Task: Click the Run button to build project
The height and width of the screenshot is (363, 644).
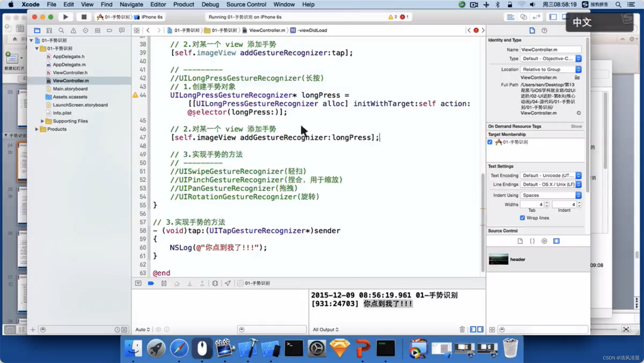Action: coord(65,17)
